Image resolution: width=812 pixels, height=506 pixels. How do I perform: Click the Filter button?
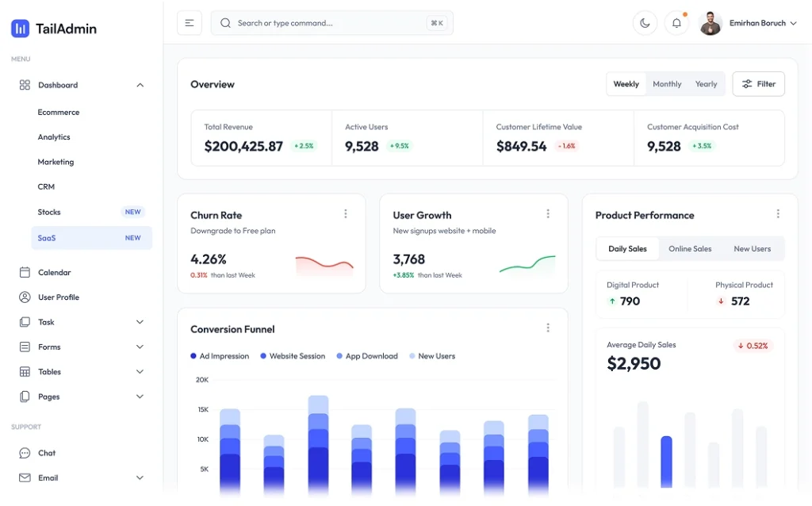click(758, 84)
